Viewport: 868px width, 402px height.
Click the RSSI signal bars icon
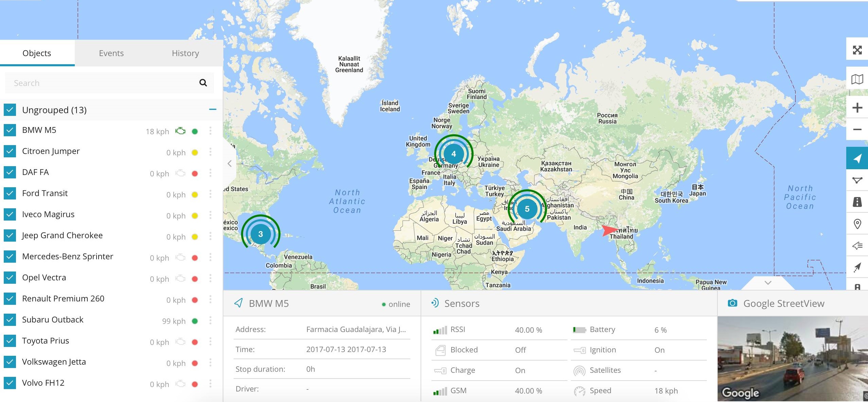[440, 330]
